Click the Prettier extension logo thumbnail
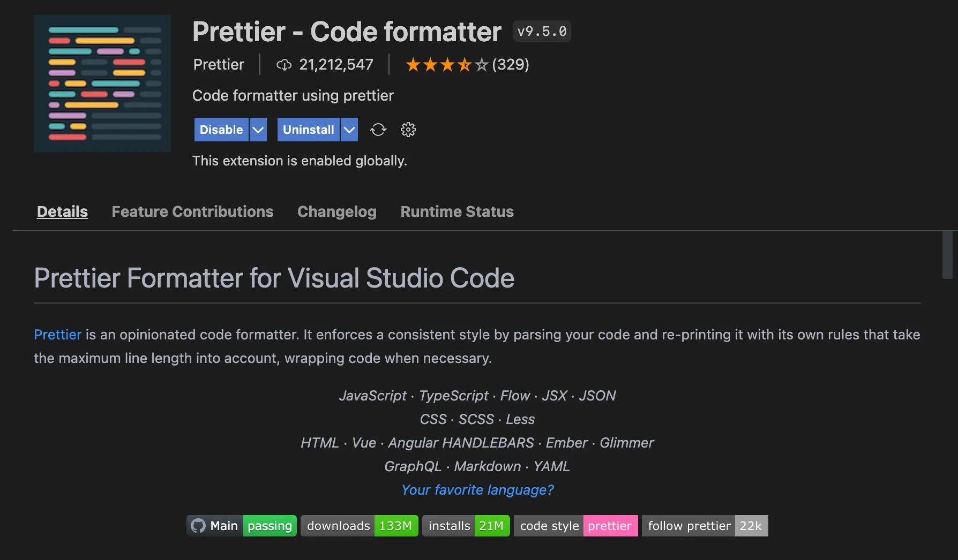958x560 pixels. 102,84
